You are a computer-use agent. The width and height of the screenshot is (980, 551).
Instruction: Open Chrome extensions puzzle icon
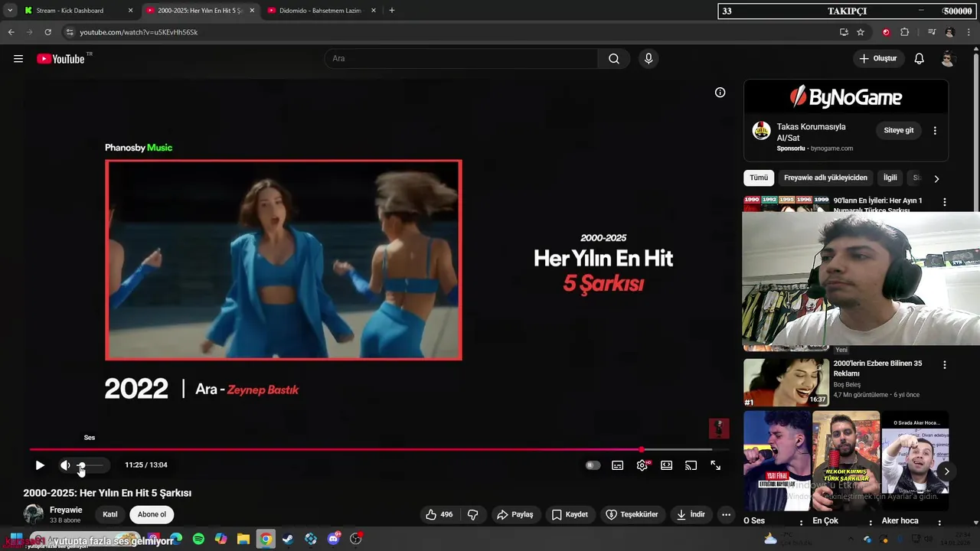click(x=905, y=32)
